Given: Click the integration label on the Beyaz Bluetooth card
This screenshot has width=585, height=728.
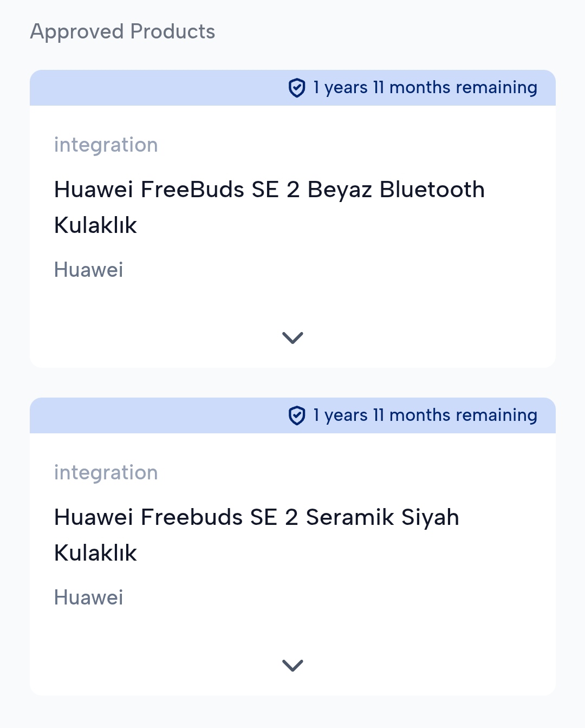Looking at the screenshot, I should (106, 145).
